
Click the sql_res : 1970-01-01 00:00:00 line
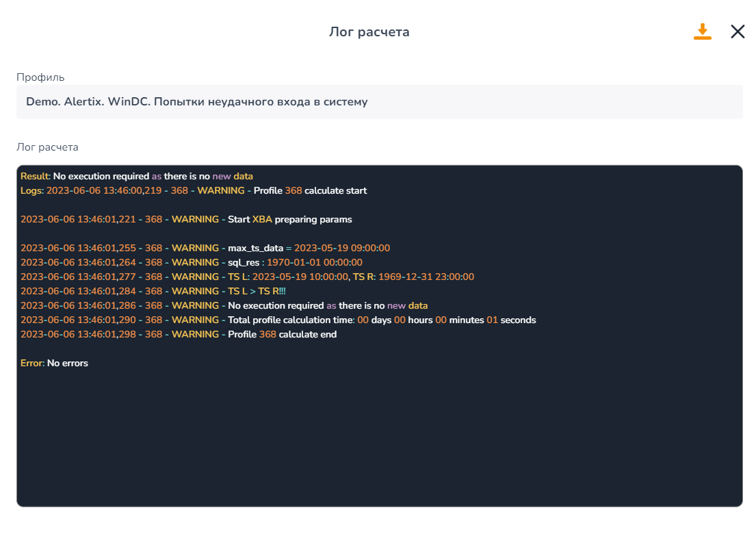[x=192, y=262]
